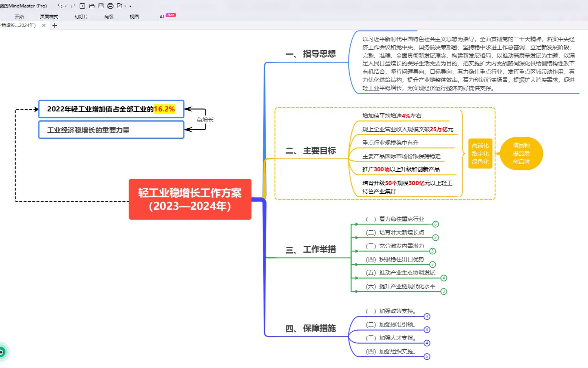Viewport: 588px width, 368px height.
Task: Add a new document tab with plus
Action: pyautogui.click(x=55, y=25)
